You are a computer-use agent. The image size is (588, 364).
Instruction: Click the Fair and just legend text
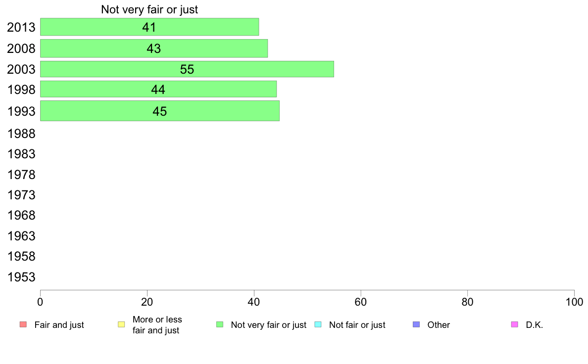[59, 324]
